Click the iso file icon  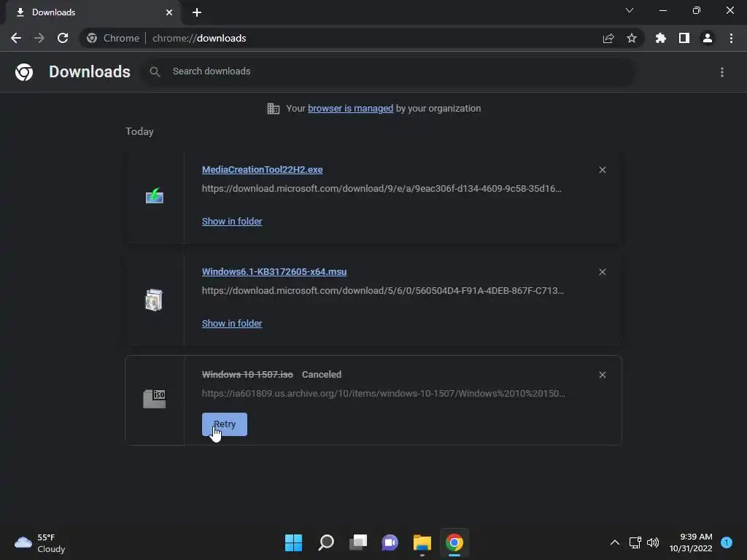tap(155, 399)
